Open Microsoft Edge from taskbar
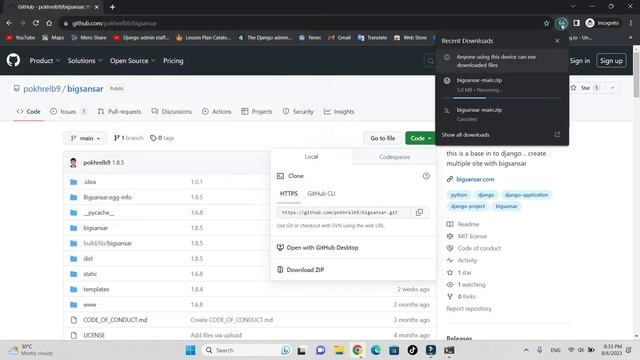640x360 pixels. tap(376, 350)
